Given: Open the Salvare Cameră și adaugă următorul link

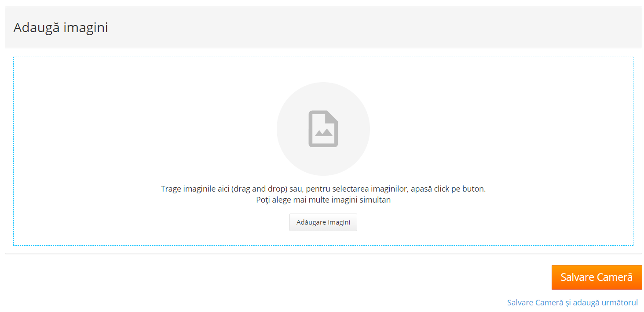Looking at the screenshot, I should point(572,302).
